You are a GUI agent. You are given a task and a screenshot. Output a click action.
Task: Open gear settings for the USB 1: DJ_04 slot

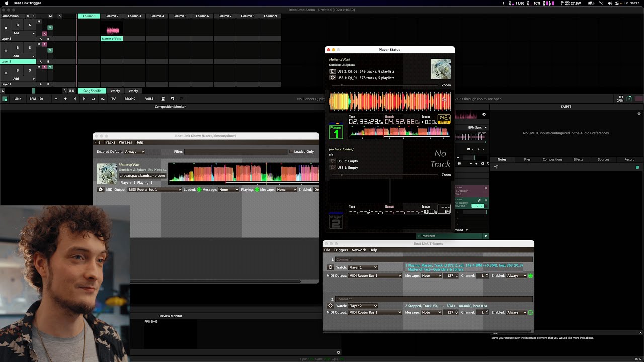pos(332,78)
